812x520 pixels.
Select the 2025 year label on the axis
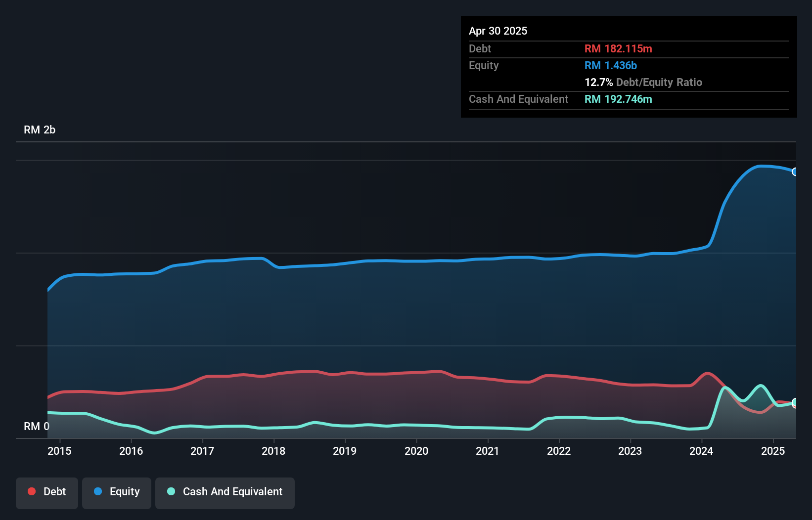coord(774,451)
